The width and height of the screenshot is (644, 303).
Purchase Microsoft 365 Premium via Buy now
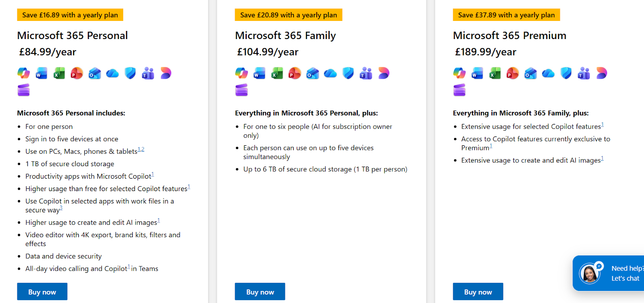pos(478,292)
